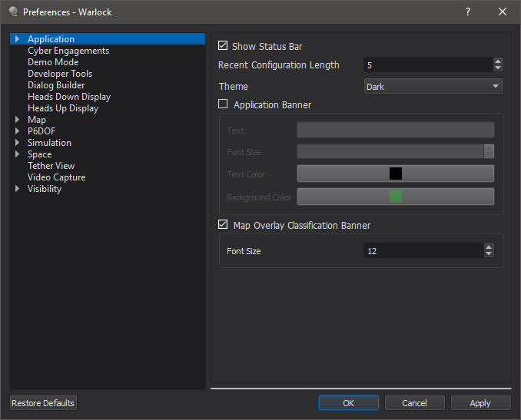Open the Map preferences category
Image resolution: width=521 pixels, height=420 pixels.
coord(37,120)
